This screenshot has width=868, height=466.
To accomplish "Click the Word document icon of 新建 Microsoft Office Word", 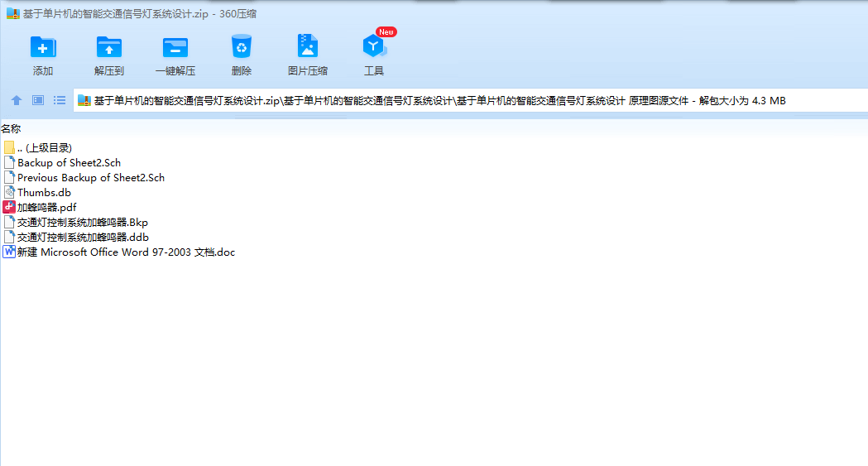I will [9, 252].
